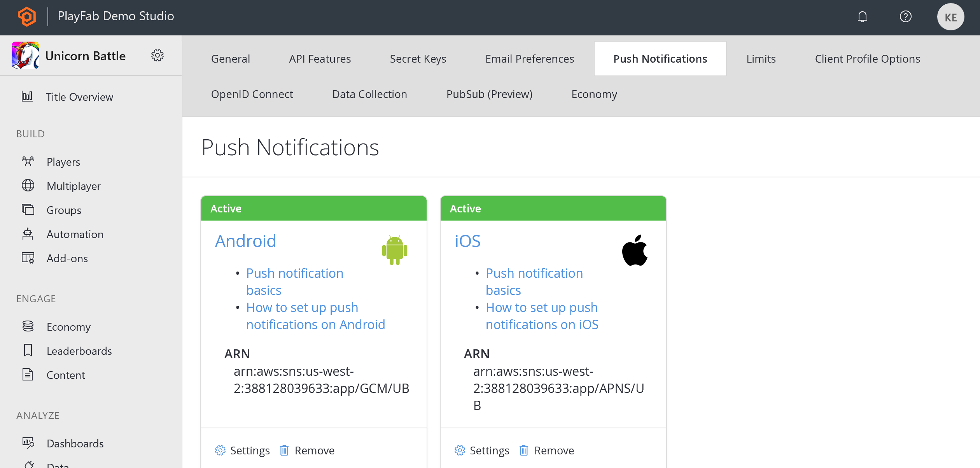Expand the Economy tab in top navigation
The width and height of the screenshot is (980, 468).
(594, 94)
